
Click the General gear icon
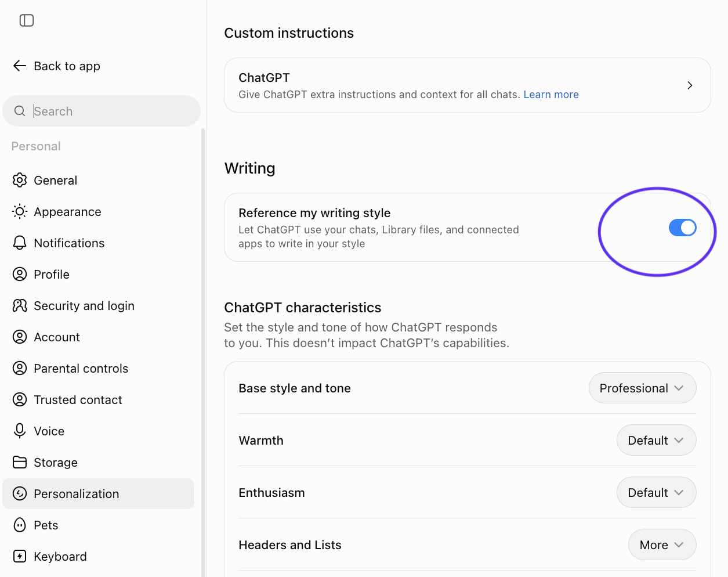click(x=20, y=180)
